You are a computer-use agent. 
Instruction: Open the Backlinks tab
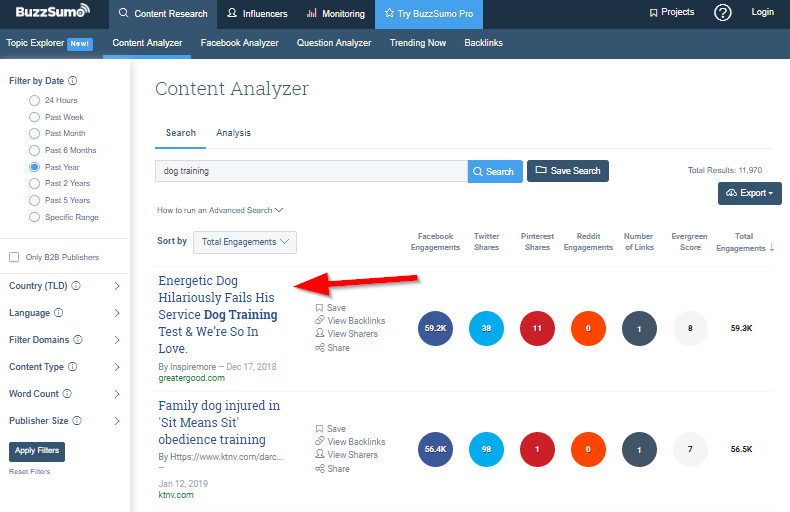tap(483, 43)
